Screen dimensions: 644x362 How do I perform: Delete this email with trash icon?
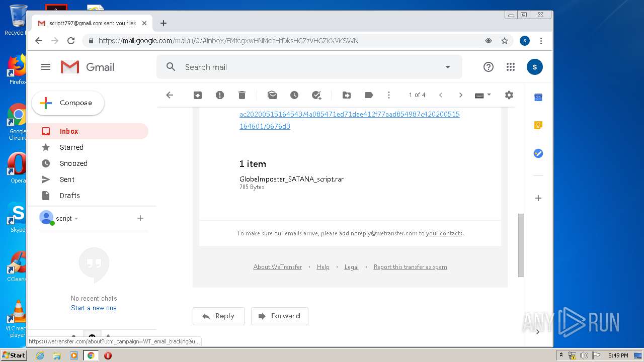click(x=242, y=95)
